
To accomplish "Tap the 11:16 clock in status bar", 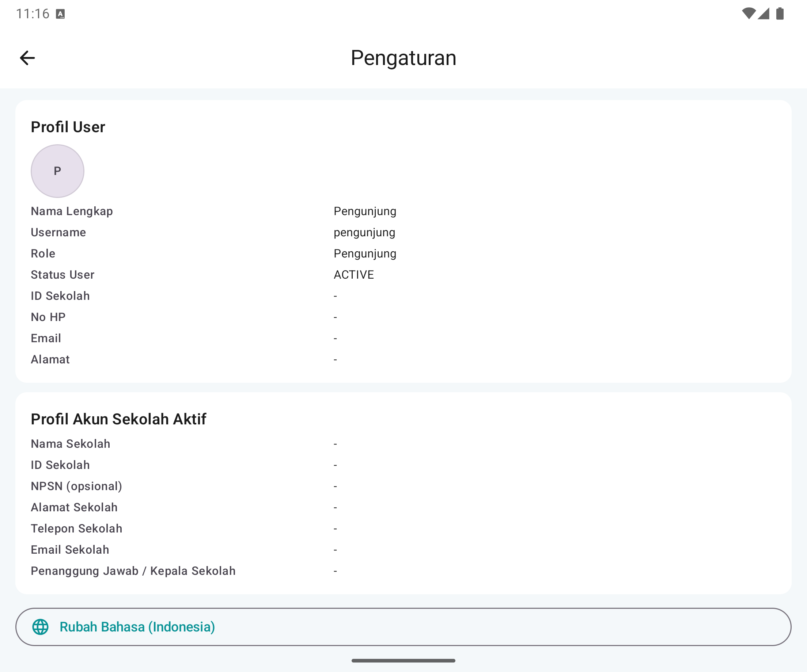I will (33, 14).
